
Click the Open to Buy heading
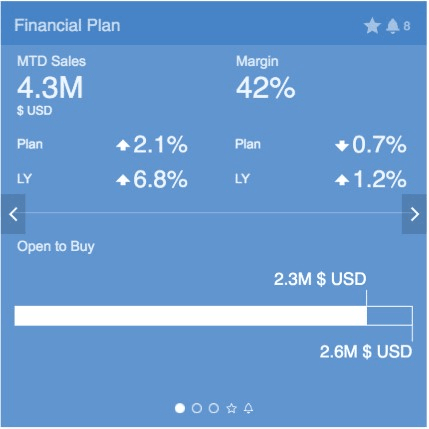click(x=56, y=247)
